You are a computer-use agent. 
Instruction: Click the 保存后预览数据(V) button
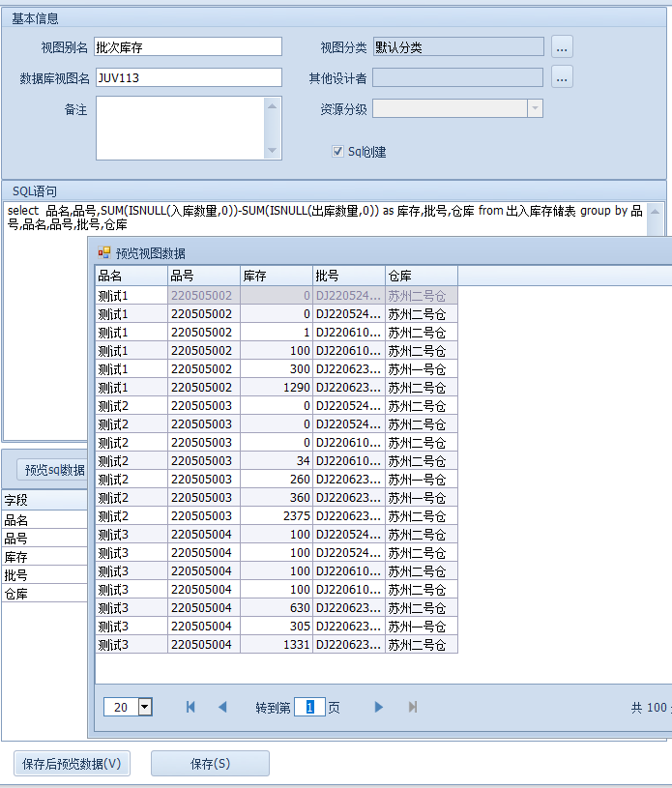tap(73, 764)
